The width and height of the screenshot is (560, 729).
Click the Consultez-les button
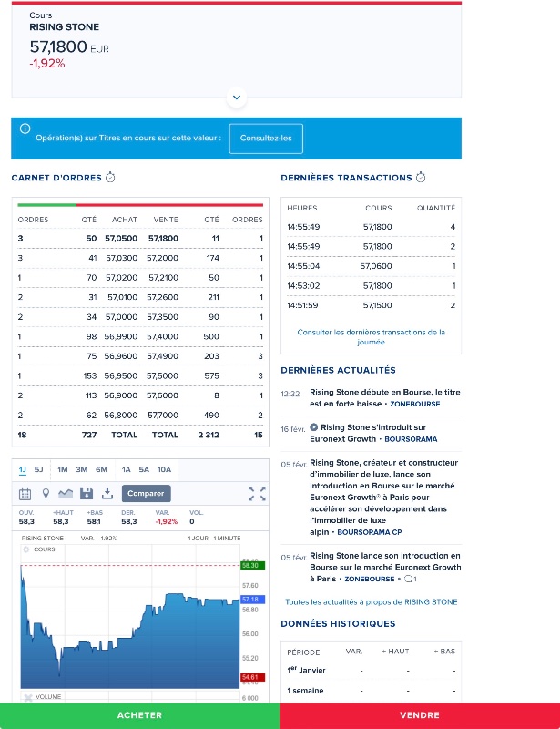pos(266,139)
